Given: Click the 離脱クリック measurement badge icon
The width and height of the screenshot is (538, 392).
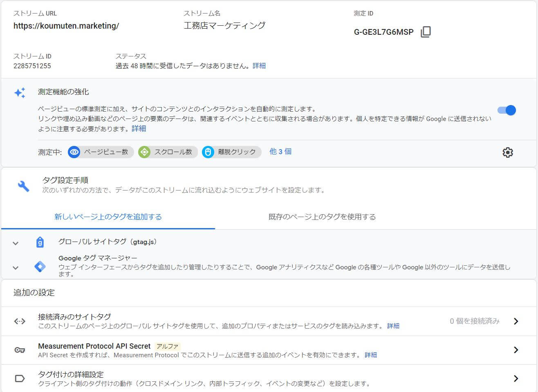Looking at the screenshot, I should point(208,152).
